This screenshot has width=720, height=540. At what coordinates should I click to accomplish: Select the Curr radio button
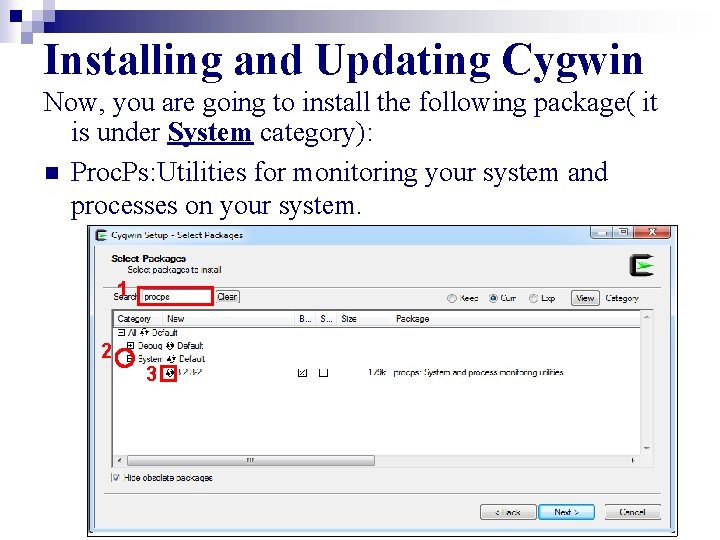click(x=493, y=298)
